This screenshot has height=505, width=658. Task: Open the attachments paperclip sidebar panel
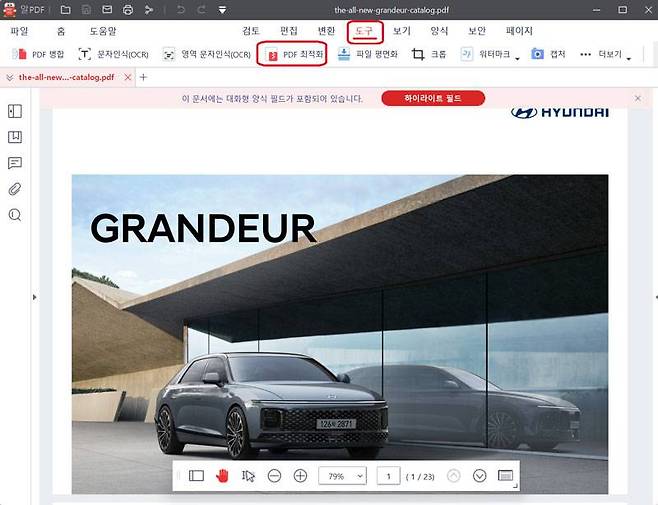click(15, 189)
